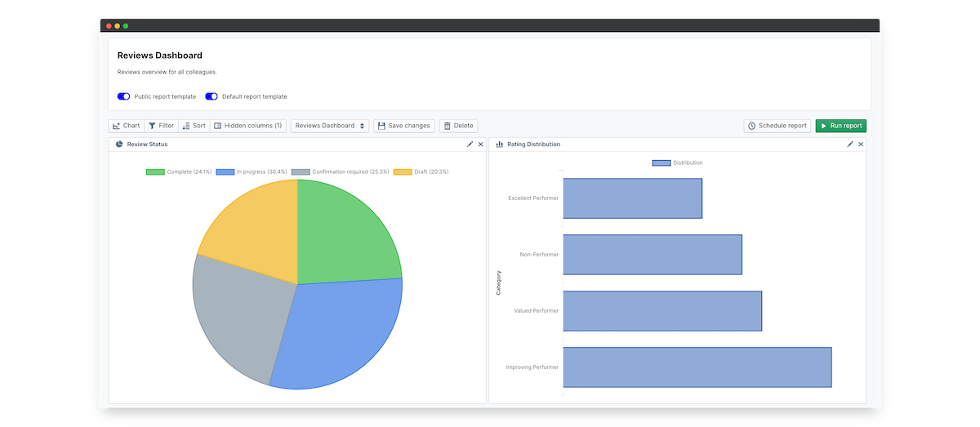The image size is (980, 427).
Task: Click the Excellent Performer bar
Action: point(632,198)
